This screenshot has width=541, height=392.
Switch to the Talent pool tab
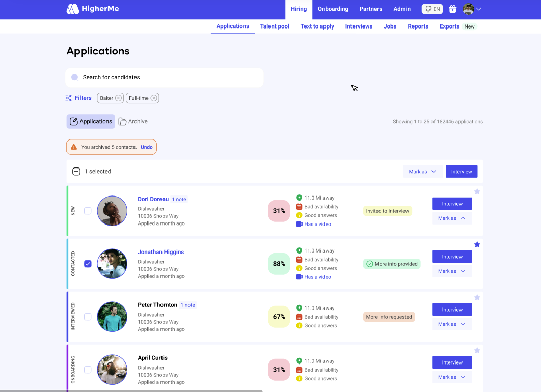pos(275,26)
